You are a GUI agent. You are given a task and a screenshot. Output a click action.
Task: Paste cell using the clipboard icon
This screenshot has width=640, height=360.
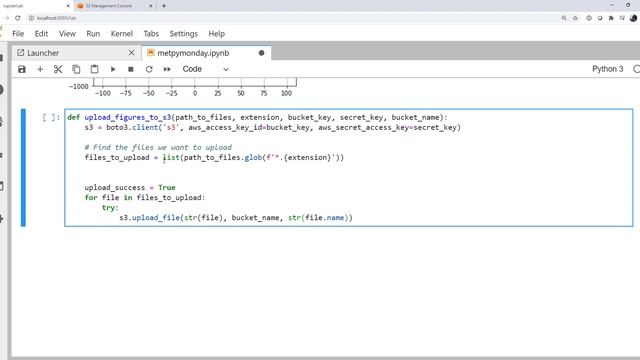coord(94,69)
